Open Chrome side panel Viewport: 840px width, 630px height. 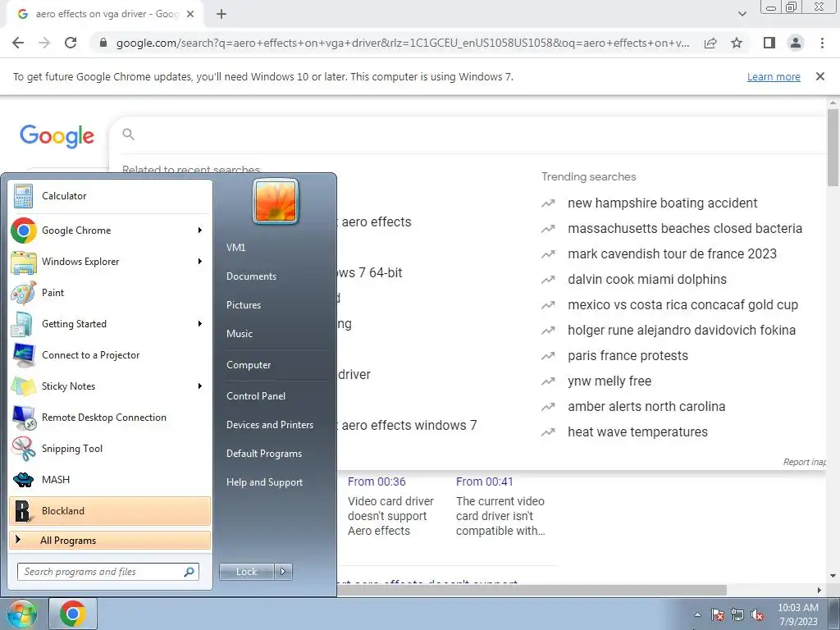[769, 43]
